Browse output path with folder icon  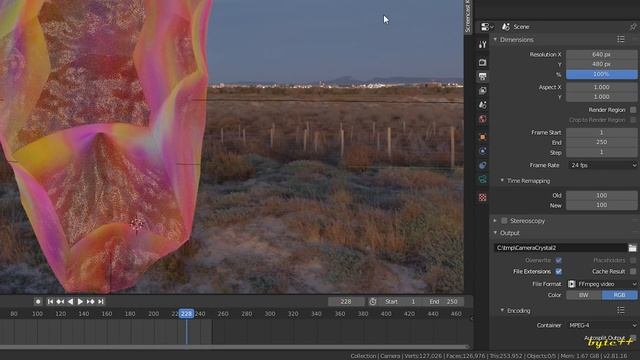[x=632, y=248]
